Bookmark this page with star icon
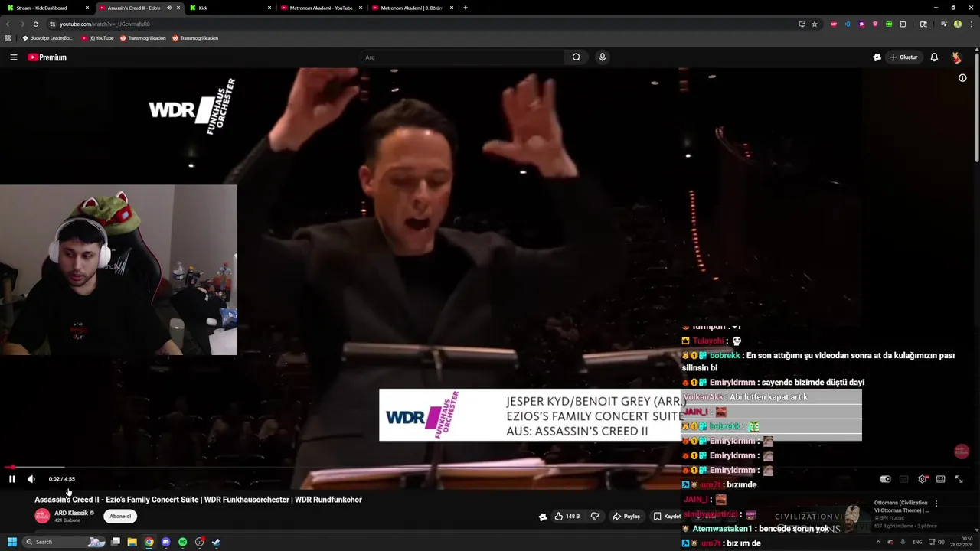The image size is (980, 551). 815,24
